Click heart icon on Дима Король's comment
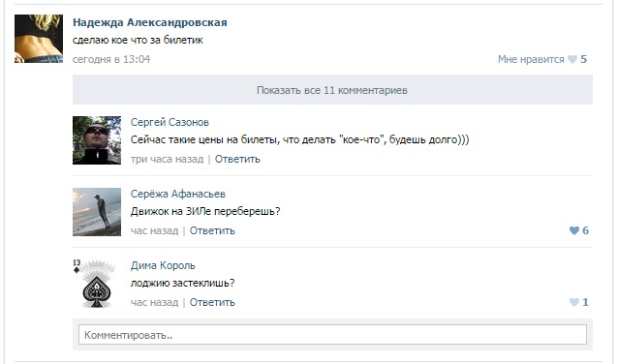This screenshot has width=618, height=364. 574,302
